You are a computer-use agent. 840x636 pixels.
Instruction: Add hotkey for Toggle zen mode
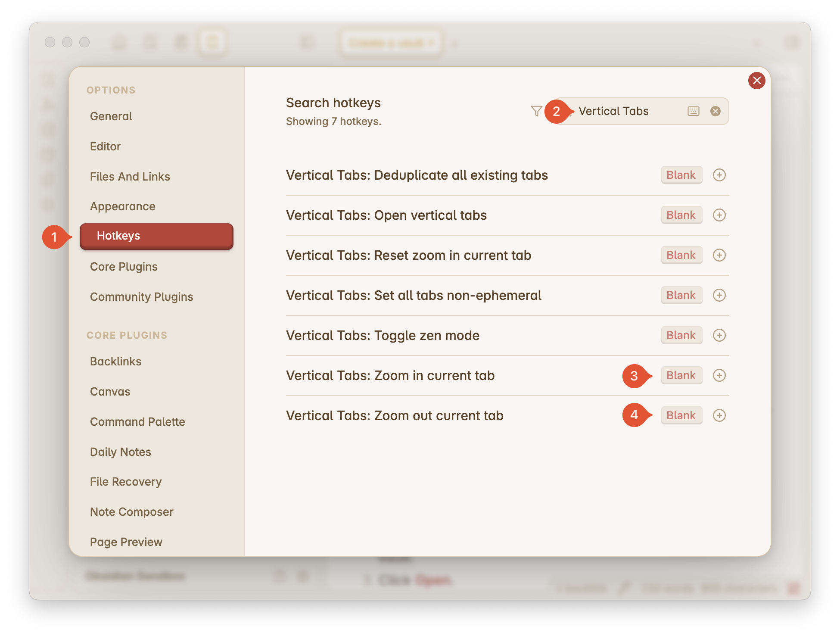[x=719, y=335]
